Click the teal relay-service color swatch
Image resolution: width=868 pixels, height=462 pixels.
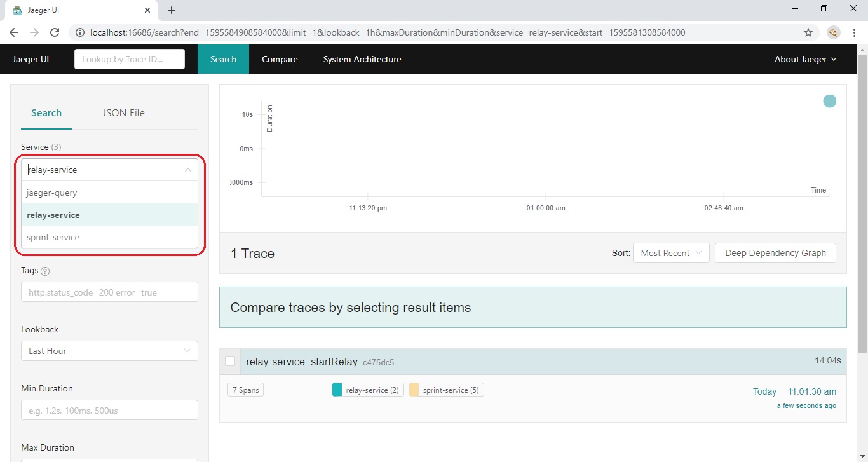coord(337,390)
